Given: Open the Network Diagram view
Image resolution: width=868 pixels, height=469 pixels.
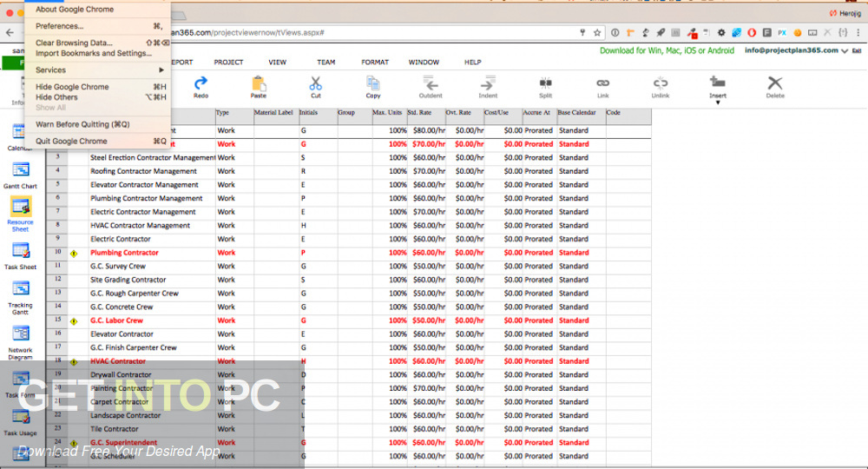Looking at the screenshot, I should (x=21, y=343).
